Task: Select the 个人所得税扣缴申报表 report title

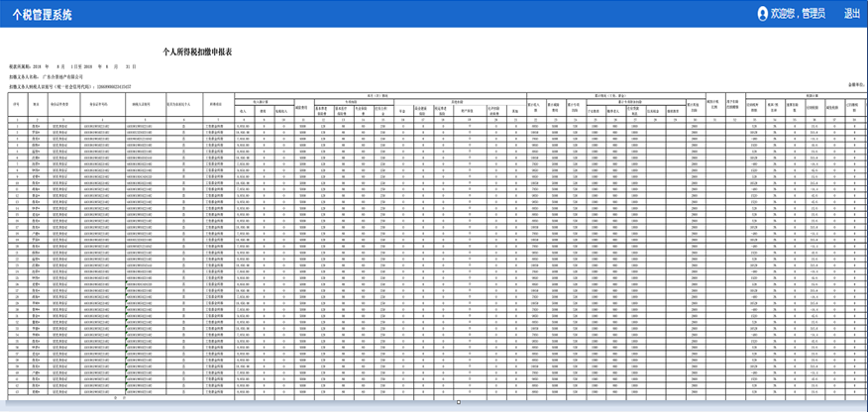Action: (197, 51)
